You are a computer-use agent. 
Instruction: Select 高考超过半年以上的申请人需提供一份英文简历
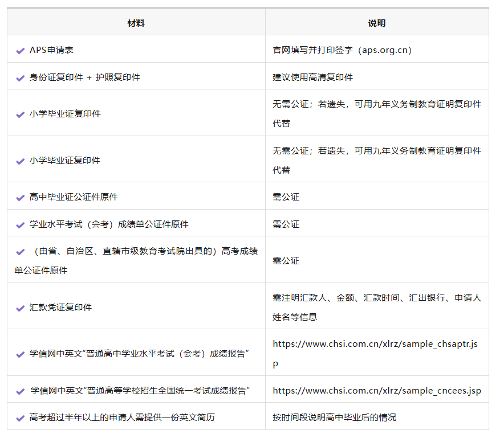(122, 417)
